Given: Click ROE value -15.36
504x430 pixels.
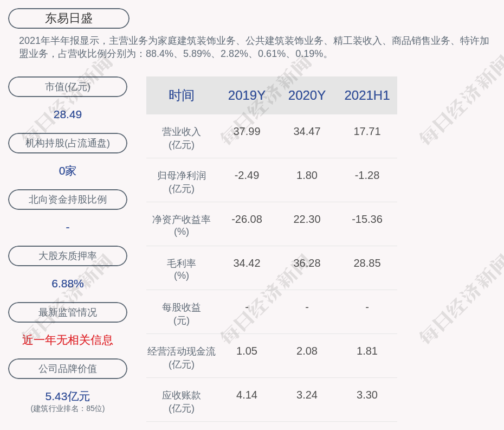Looking at the screenshot, I should click(367, 220).
